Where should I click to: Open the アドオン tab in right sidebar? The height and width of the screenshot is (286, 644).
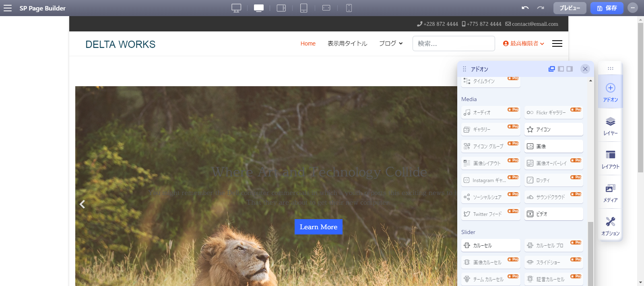point(610,92)
